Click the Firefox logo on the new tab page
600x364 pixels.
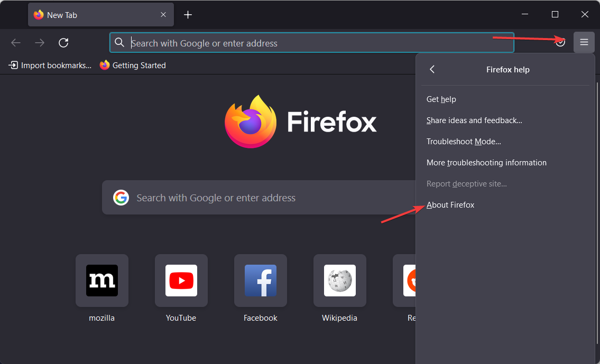coord(251,122)
